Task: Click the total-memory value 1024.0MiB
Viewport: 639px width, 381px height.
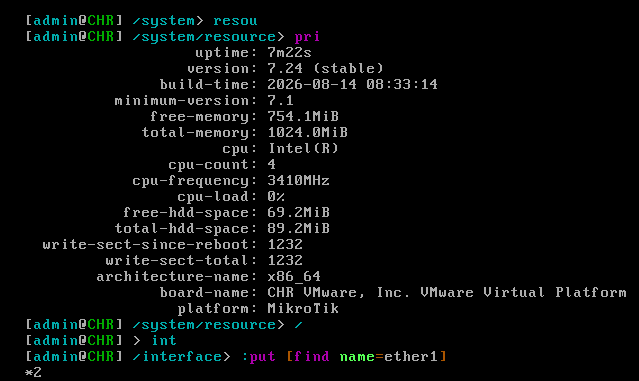Action: click(307, 132)
